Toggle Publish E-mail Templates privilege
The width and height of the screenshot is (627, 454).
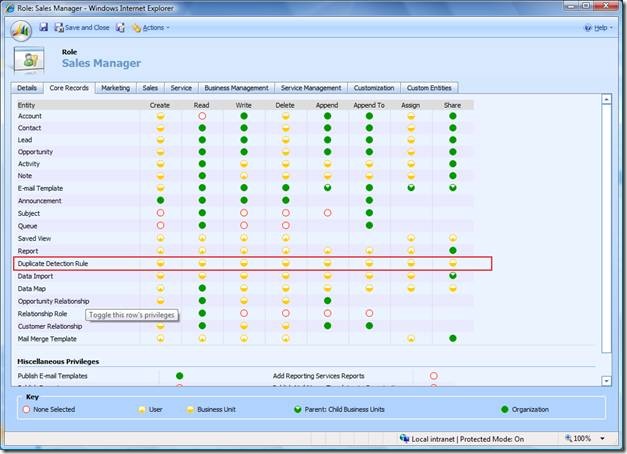click(x=180, y=376)
